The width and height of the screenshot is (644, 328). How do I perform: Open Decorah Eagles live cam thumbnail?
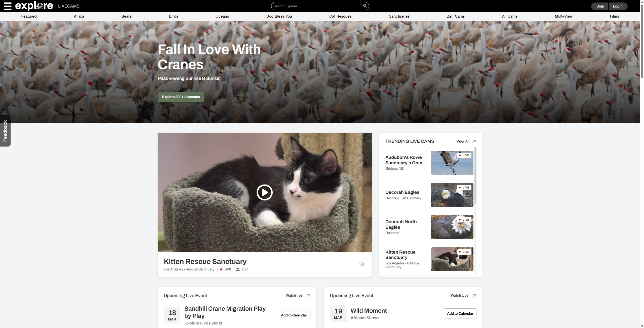[452, 195]
